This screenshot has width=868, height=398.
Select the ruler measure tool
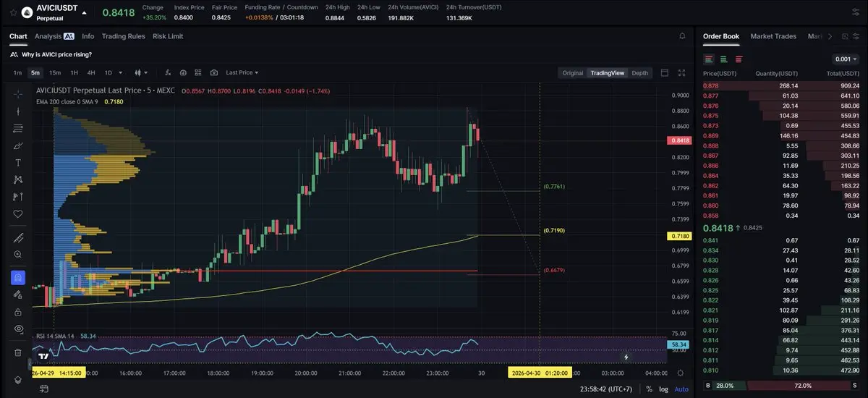[x=18, y=237]
